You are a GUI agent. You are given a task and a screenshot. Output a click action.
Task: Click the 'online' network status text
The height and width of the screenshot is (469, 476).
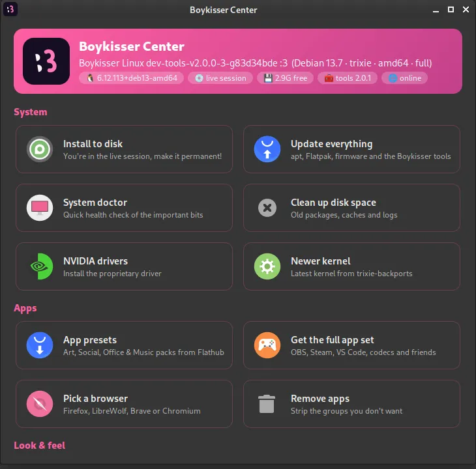coord(410,78)
